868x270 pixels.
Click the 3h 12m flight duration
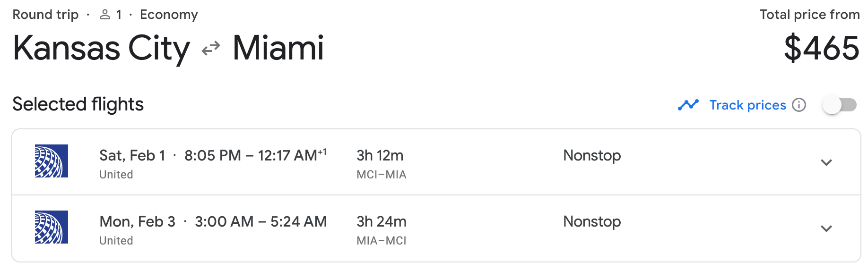tap(380, 155)
